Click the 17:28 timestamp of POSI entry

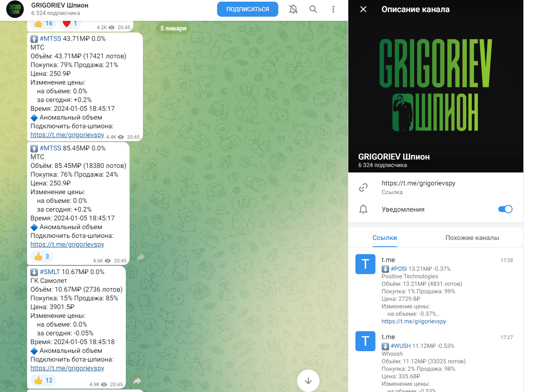(507, 260)
